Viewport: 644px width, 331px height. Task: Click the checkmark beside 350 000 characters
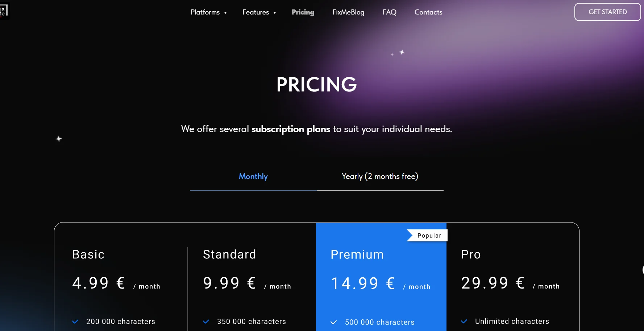click(206, 322)
